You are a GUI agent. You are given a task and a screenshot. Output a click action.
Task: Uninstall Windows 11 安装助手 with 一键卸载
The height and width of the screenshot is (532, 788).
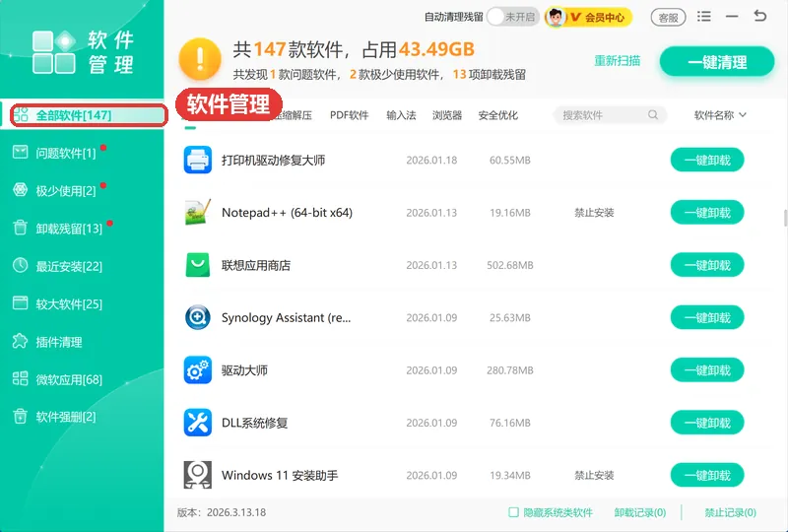click(x=707, y=475)
